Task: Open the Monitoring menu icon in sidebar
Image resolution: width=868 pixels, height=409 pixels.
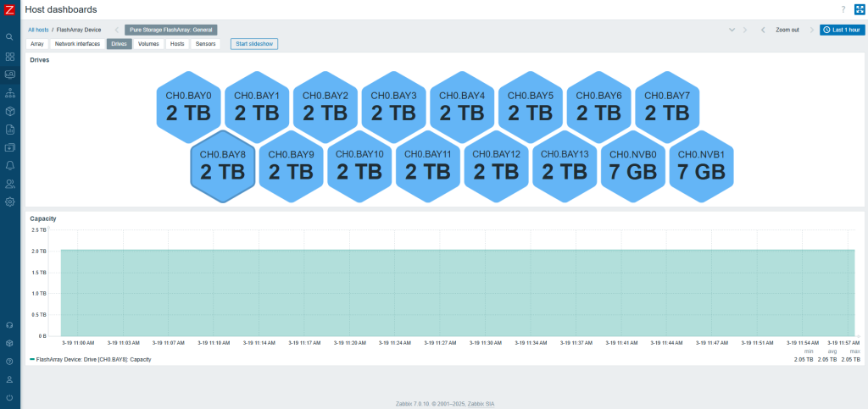Action: point(9,74)
